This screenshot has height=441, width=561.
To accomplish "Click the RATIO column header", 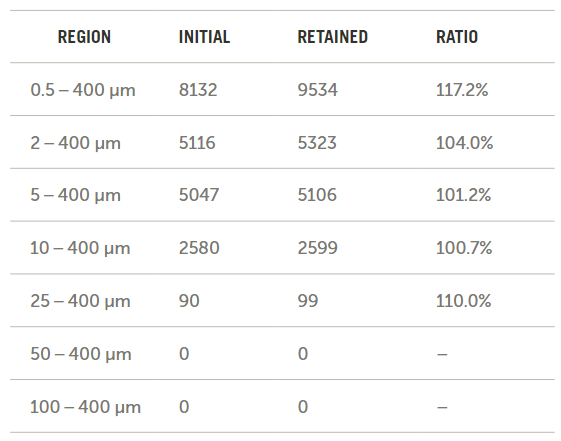I will click(457, 37).
